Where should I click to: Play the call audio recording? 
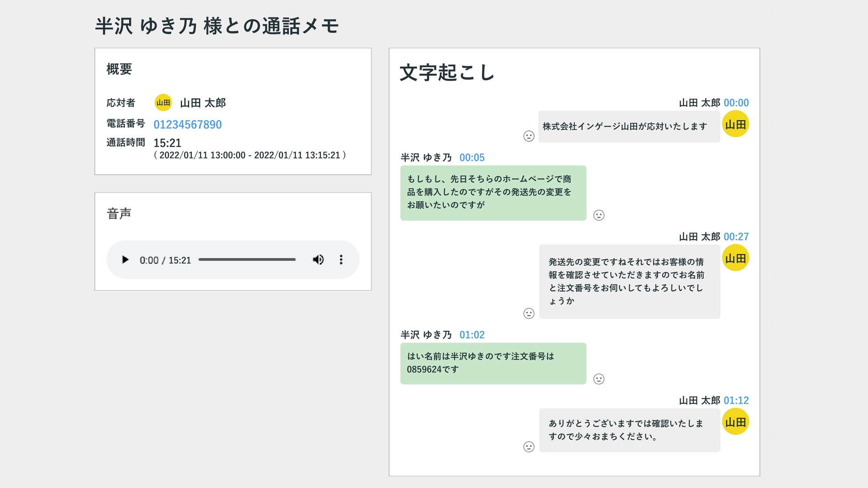125,260
